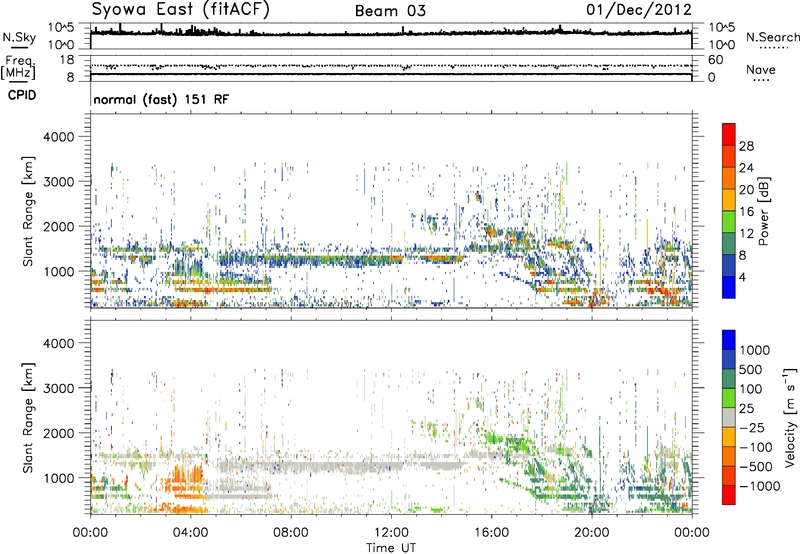This screenshot has height=554, width=800.
Task: Click the '60' tick on Nave axis
Action: 715,60
